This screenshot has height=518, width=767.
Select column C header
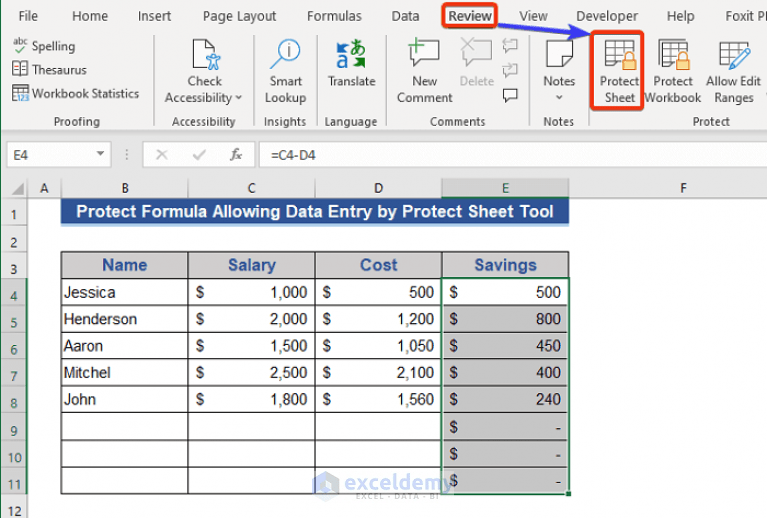click(x=251, y=188)
